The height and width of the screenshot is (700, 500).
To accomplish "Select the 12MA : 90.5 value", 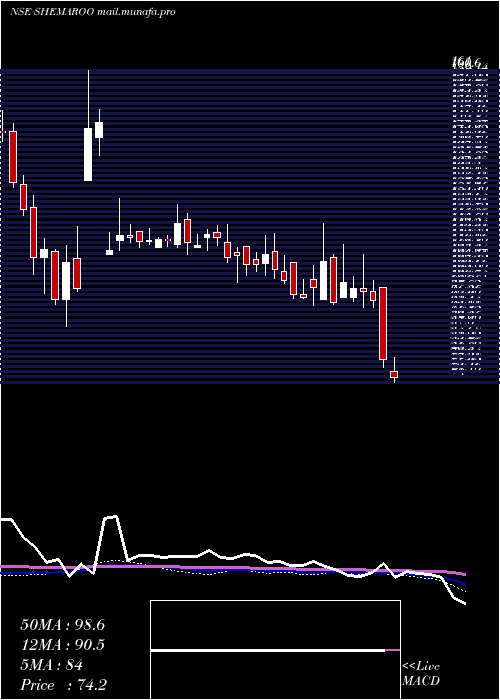I will point(62,645).
